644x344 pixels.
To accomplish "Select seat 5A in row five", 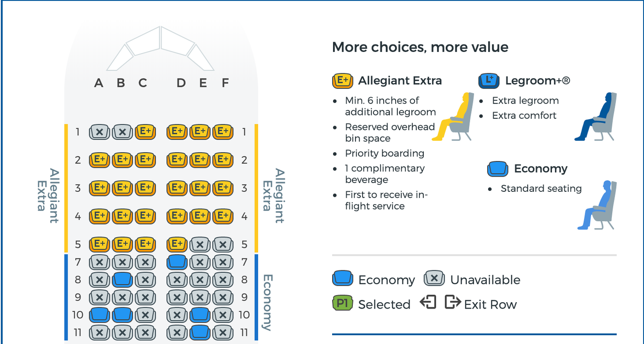I will click(x=100, y=244).
